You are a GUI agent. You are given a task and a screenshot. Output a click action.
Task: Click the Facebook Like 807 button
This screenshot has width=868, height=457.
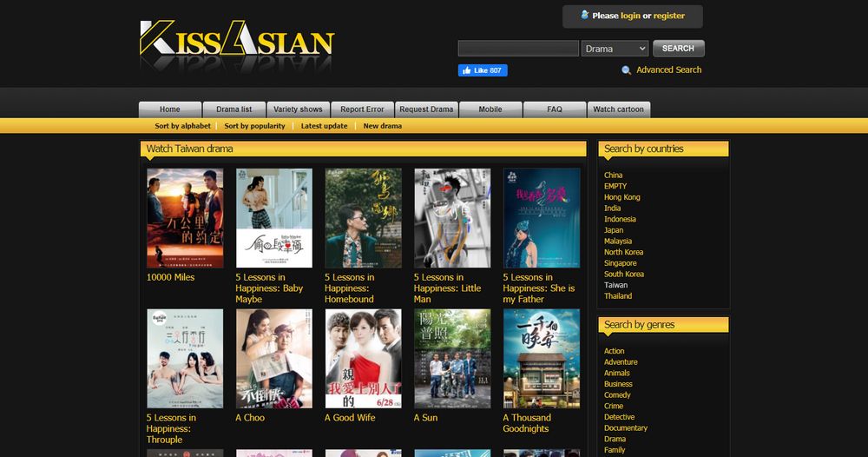coord(483,70)
